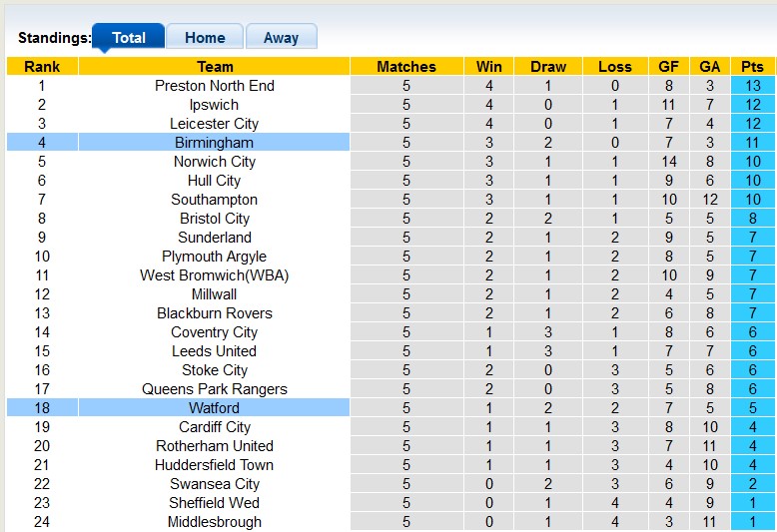Click the Leeds United team name
Image resolution: width=777 pixels, height=532 pixels.
coord(214,351)
